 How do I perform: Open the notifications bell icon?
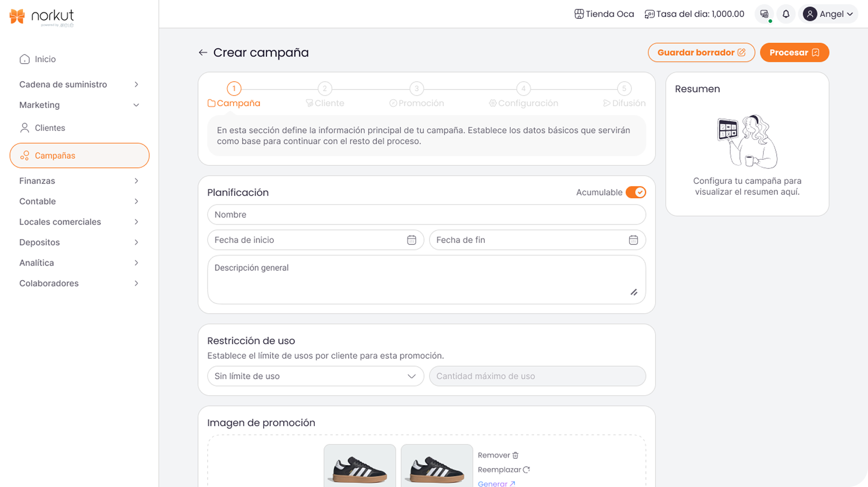(786, 14)
